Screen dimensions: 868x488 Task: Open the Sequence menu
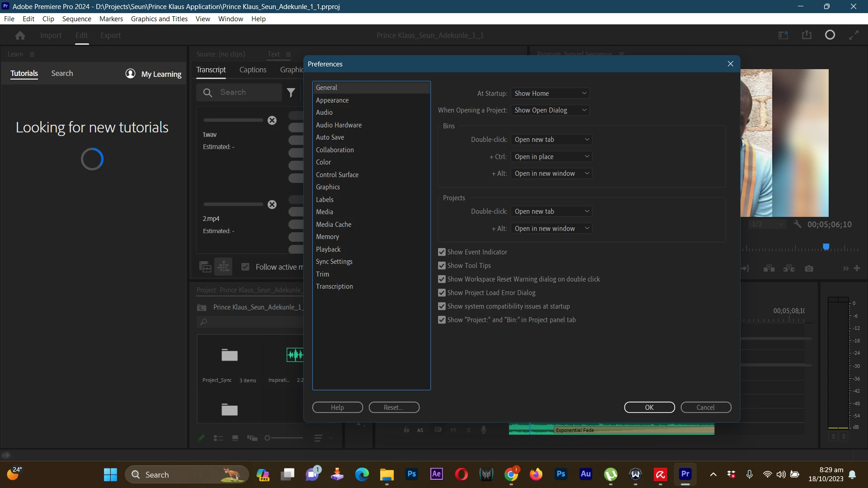pyautogui.click(x=76, y=19)
